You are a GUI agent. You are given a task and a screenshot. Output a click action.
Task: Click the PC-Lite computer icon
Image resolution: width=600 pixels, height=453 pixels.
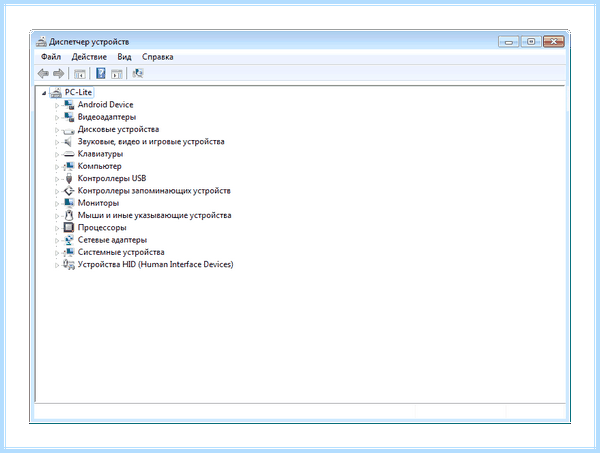56,93
